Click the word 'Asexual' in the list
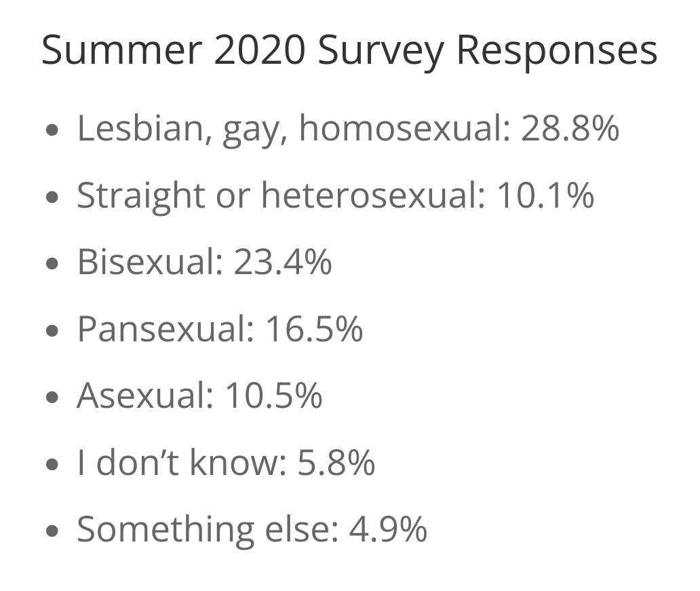The image size is (700, 591). (x=141, y=396)
